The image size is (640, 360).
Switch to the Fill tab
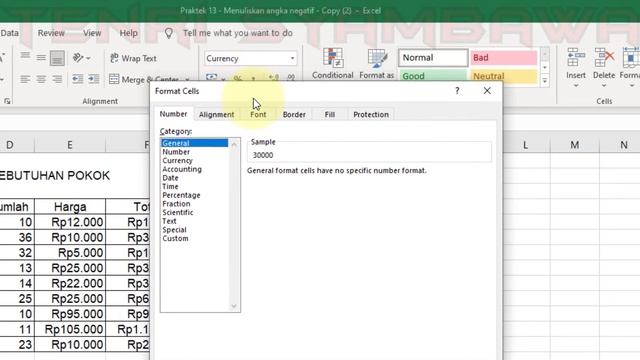pyautogui.click(x=330, y=115)
